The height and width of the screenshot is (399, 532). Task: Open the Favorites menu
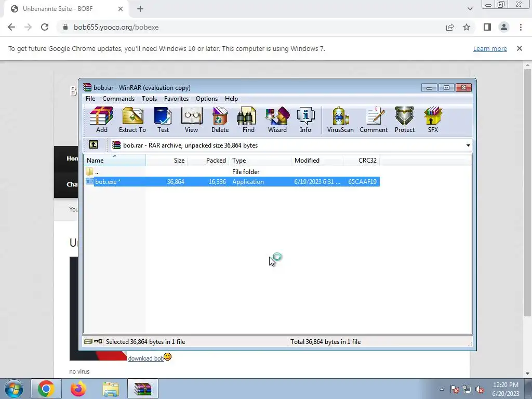(x=176, y=98)
